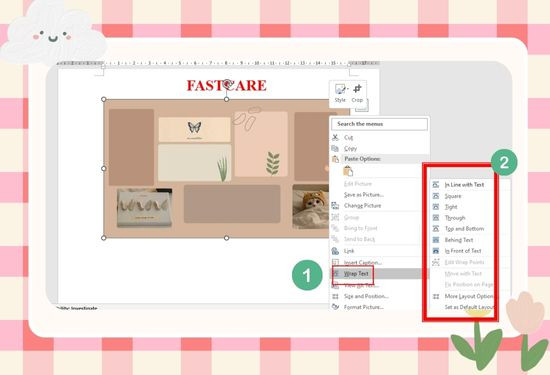The image size is (550, 375).
Task: Click the Change Picture icon
Action: pyautogui.click(x=335, y=206)
